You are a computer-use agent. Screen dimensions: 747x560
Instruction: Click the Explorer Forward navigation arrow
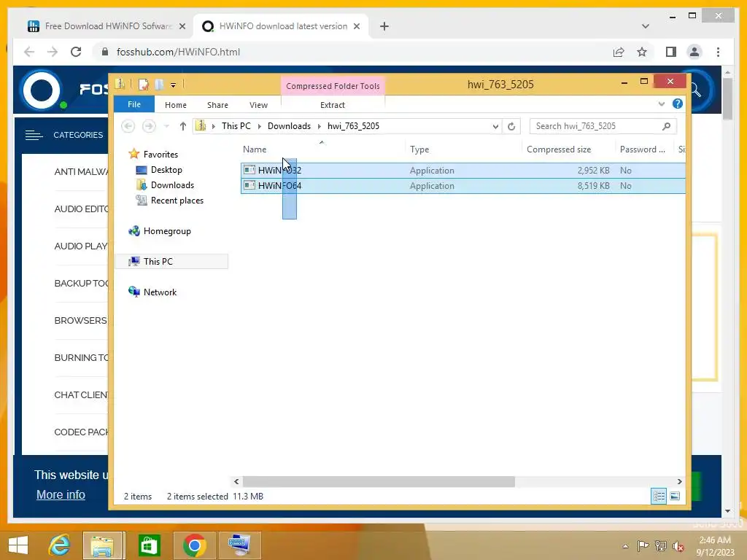[x=149, y=126]
